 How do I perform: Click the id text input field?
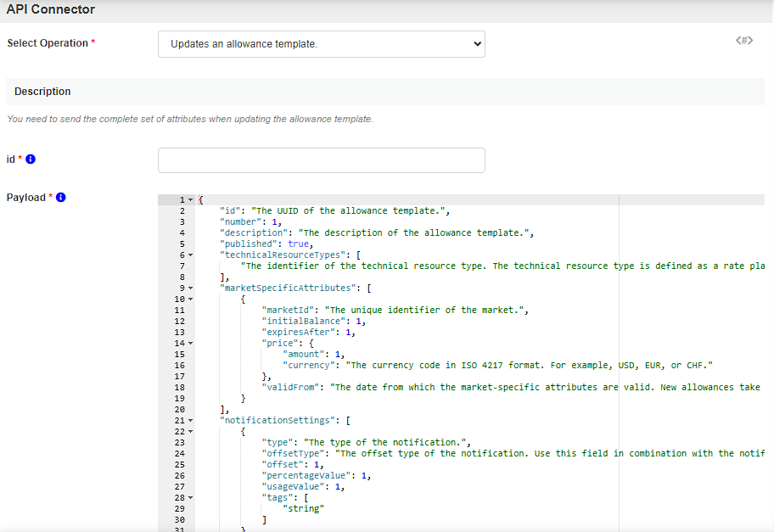pos(321,160)
